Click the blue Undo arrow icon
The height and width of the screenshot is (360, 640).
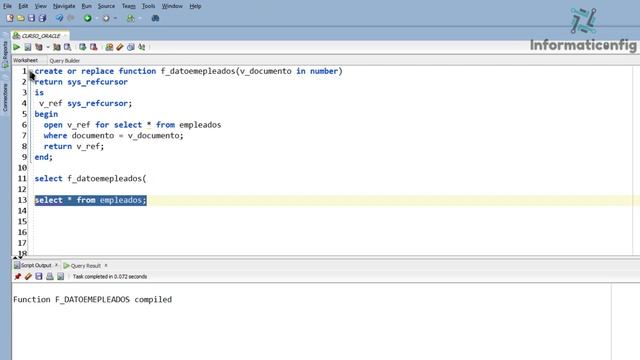60,18
